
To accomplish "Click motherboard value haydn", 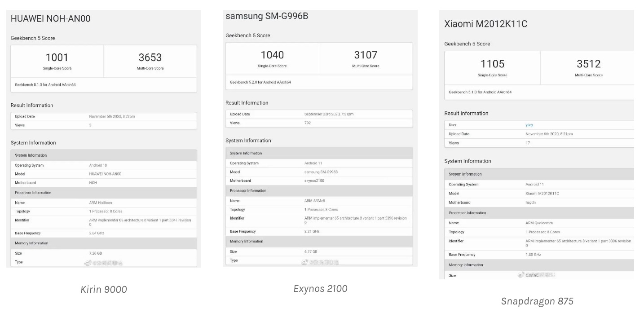I will point(530,203).
